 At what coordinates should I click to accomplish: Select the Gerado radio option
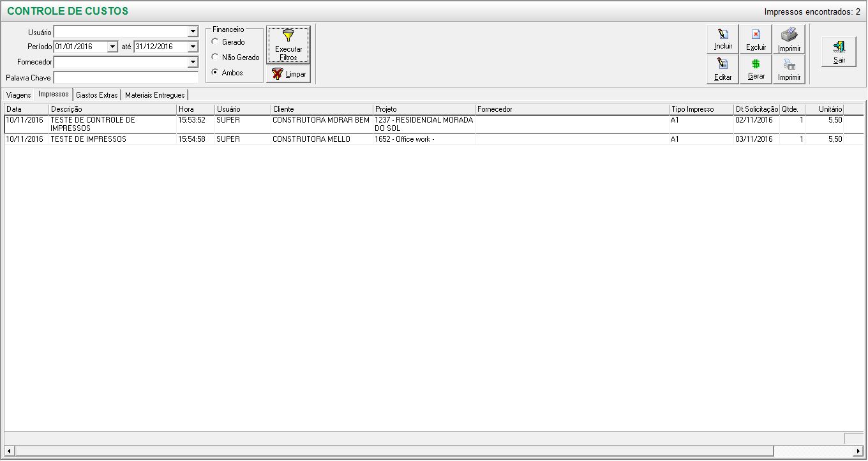(x=215, y=42)
